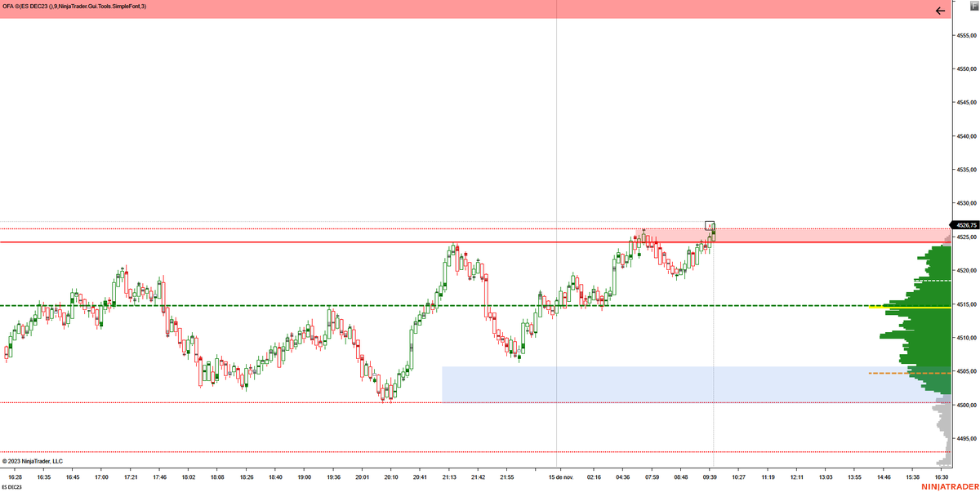
Task: Click the current price marker 4526,75
Action: [x=966, y=224]
